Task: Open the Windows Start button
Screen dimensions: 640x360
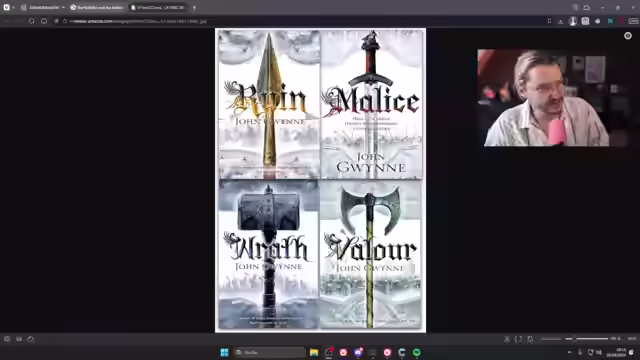Action: [x=224, y=352]
